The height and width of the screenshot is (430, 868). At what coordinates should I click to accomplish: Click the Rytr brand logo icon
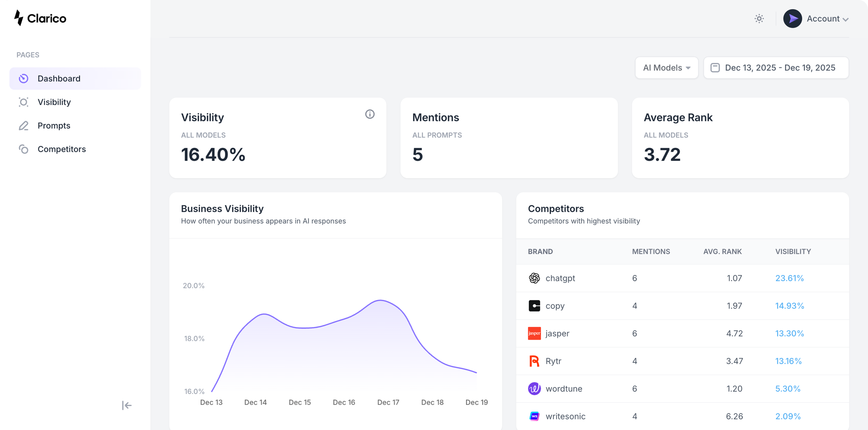coord(534,361)
